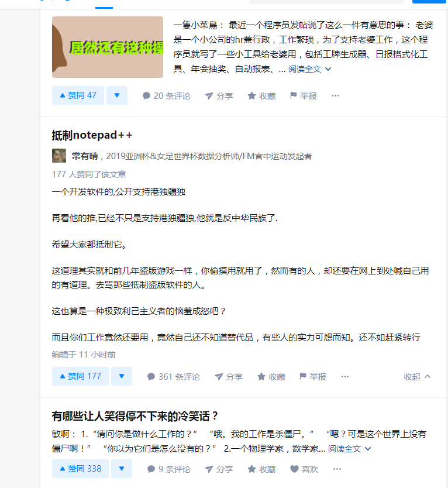Report (举报) the notepad++ article

313,377
